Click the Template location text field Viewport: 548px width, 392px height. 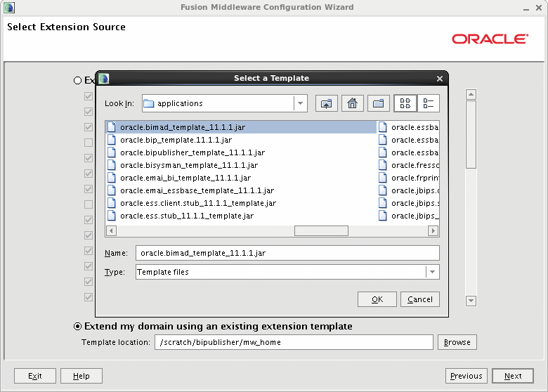[294, 342]
